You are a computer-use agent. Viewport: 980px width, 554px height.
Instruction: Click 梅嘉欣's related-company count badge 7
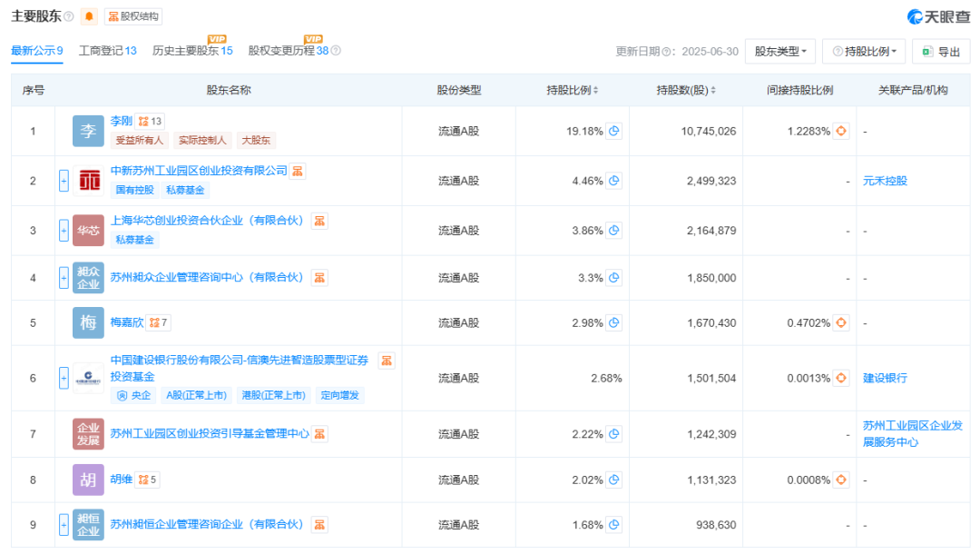tap(158, 322)
